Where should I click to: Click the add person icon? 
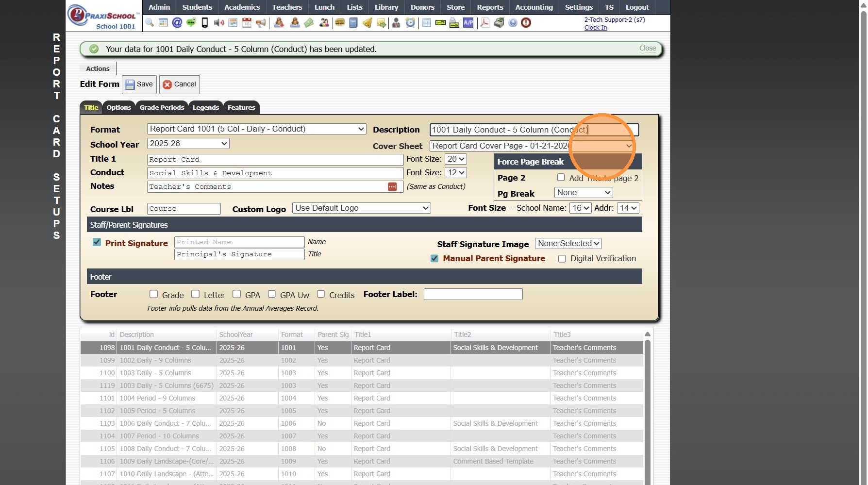(x=279, y=23)
